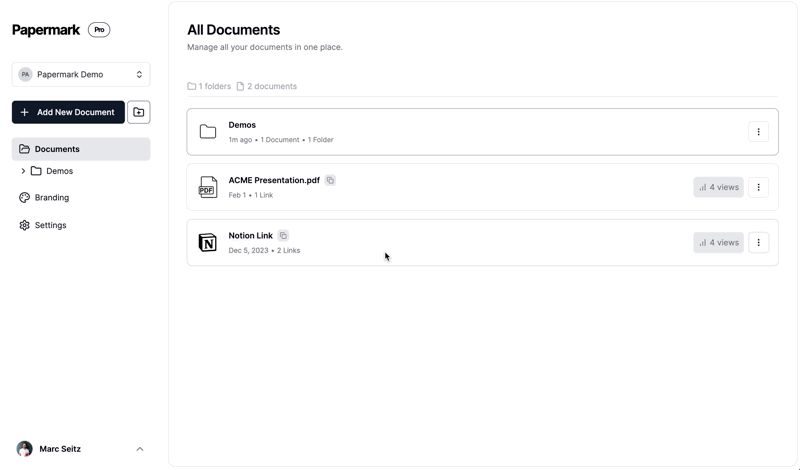The image size is (800, 470).
Task: Click the PA team avatar
Action: (x=25, y=75)
